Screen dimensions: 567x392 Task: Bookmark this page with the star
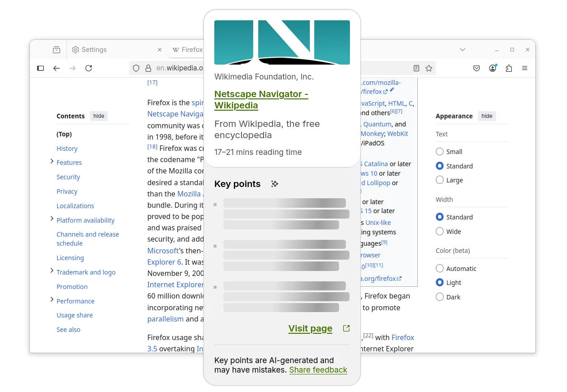[x=429, y=68]
